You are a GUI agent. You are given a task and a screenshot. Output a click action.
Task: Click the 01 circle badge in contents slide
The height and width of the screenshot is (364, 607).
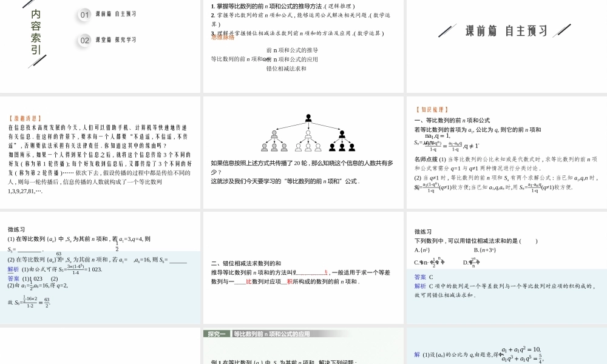[x=84, y=14]
